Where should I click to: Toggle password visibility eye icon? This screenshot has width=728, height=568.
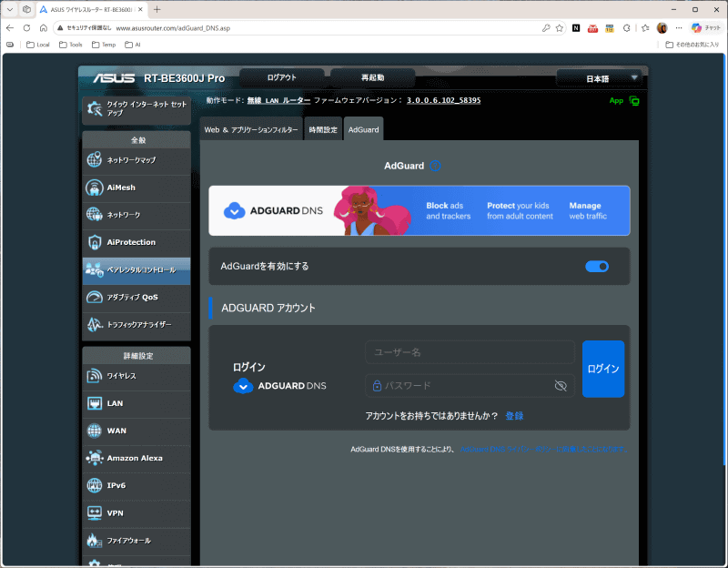tap(561, 385)
